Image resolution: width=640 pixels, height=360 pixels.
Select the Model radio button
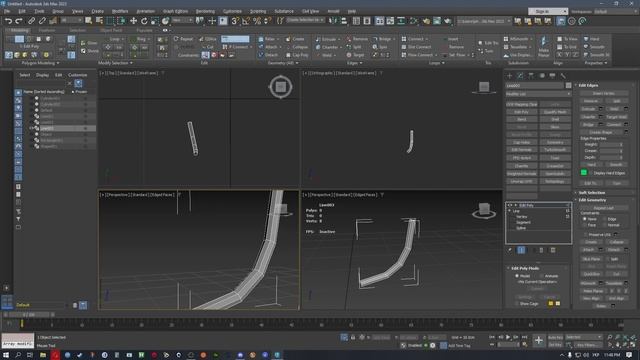(x=517, y=276)
